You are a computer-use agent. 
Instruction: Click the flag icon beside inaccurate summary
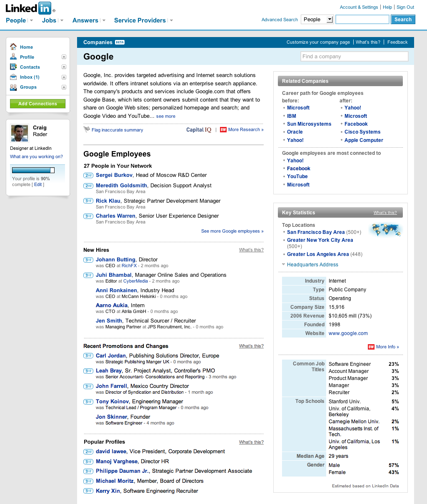point(87,129)
